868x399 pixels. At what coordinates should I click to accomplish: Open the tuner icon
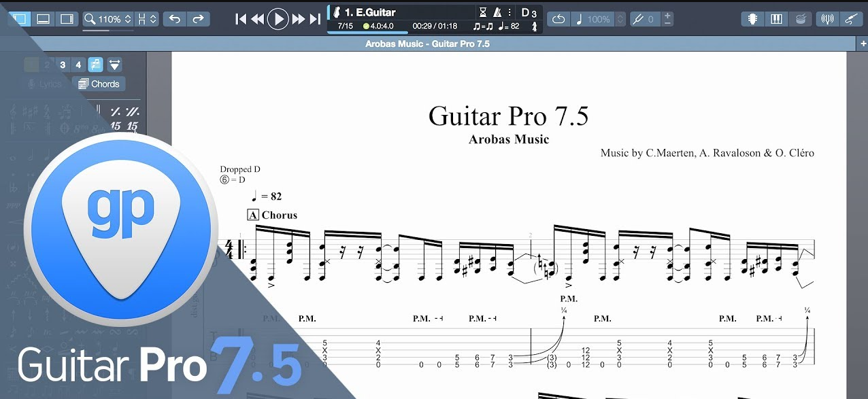(x=827, y=19)
